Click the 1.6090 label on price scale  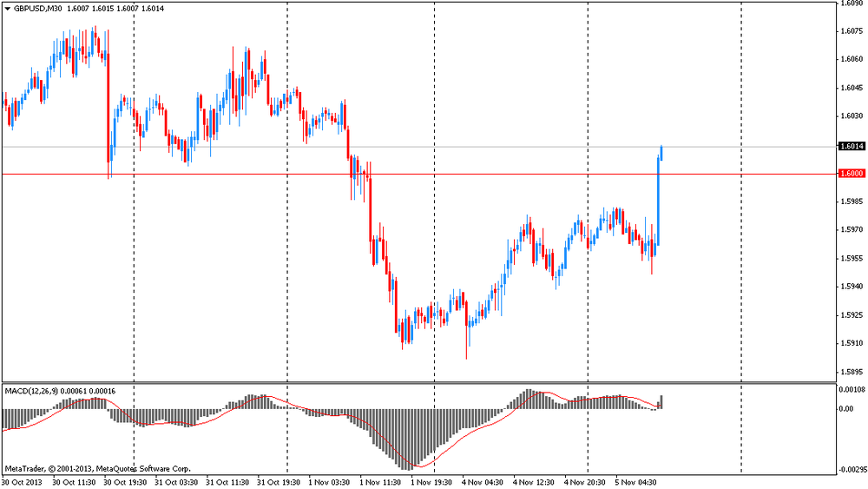tap(851, 4)
